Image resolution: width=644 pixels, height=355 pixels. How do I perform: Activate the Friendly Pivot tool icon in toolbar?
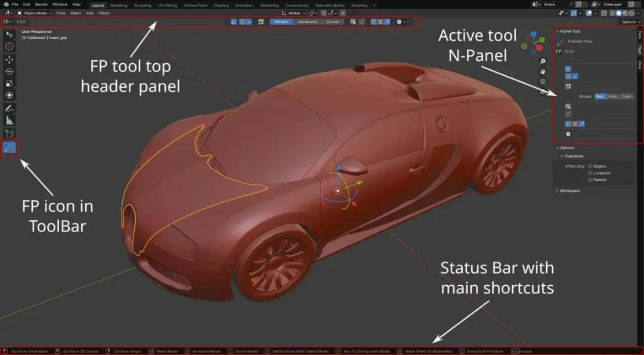point(10,147)
